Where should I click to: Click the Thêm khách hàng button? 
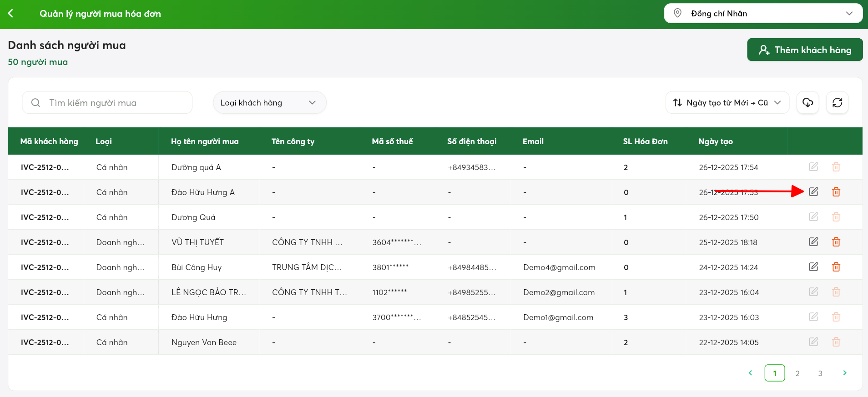coord(804,50)
